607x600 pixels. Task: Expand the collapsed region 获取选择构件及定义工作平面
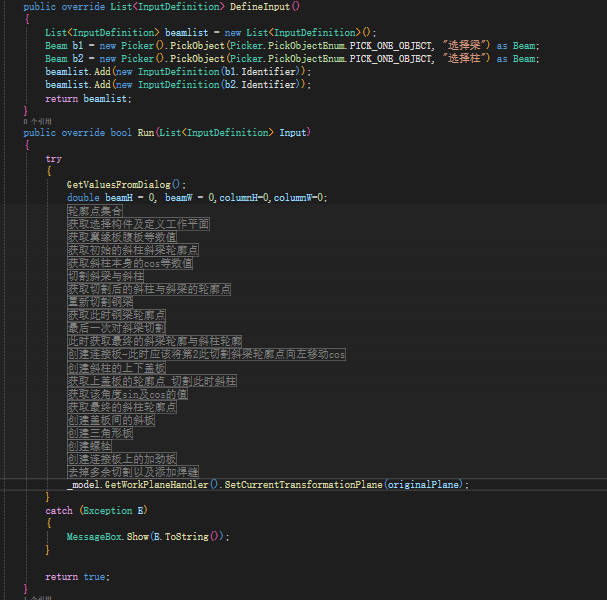click(139, 224)
